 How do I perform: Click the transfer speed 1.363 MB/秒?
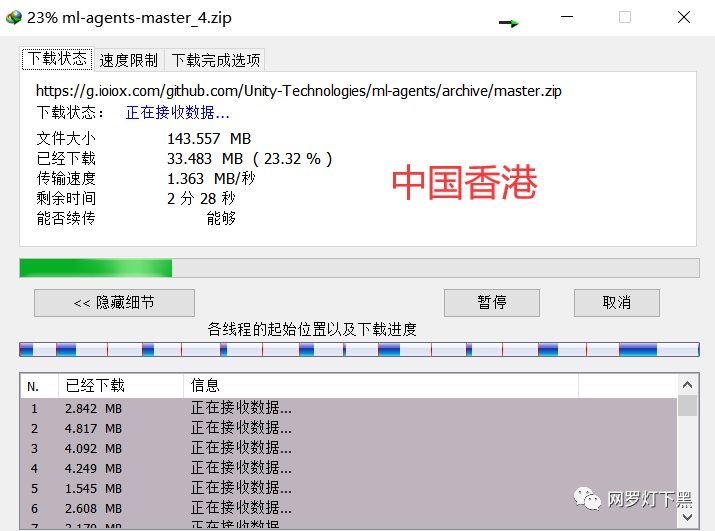click(211, 178)
